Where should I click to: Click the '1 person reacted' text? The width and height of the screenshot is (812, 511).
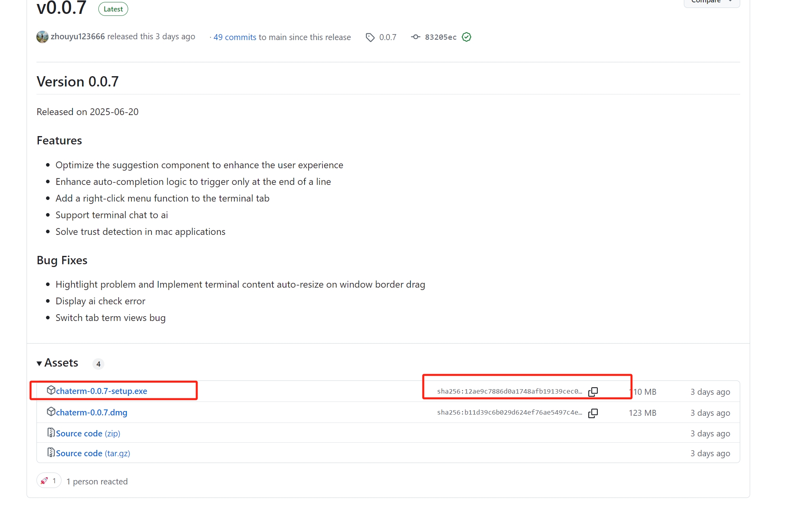(x=97, y=482)
